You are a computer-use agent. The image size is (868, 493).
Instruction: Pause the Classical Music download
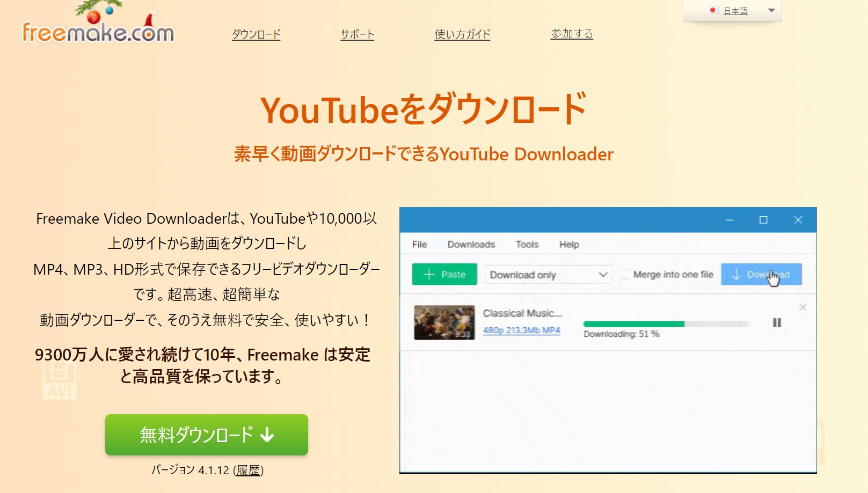(x=777, y=323)
